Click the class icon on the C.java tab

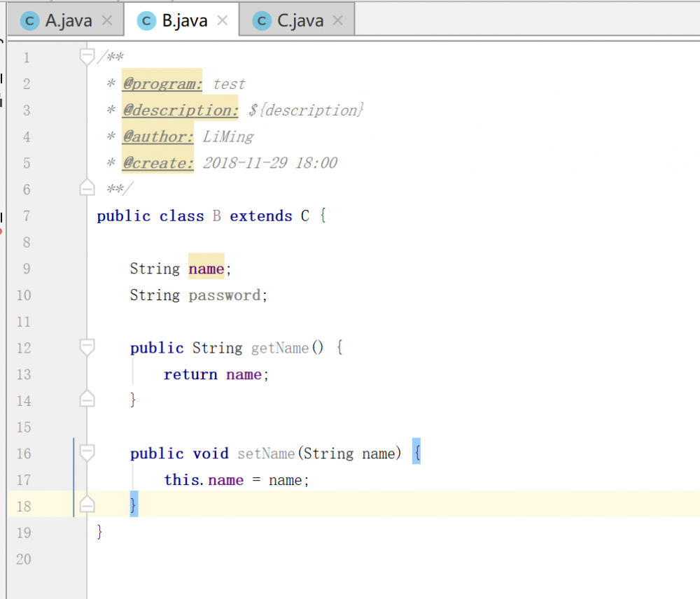coord(260,20)
